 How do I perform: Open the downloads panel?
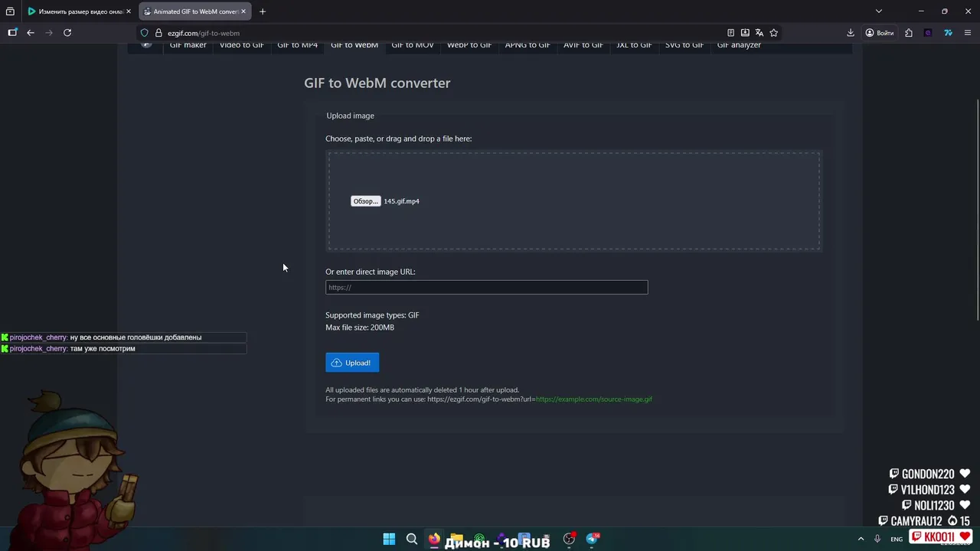point(851,33)
